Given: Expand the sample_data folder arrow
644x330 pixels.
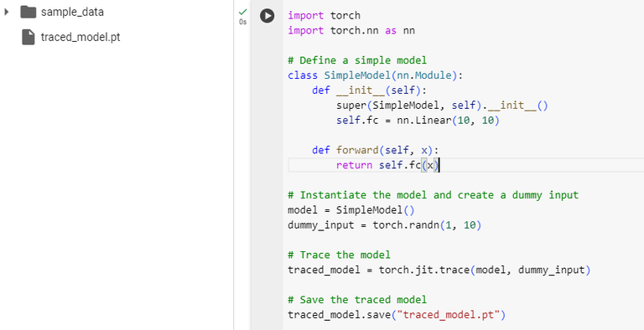Looking at the screenshot, I should click(6, 12).
